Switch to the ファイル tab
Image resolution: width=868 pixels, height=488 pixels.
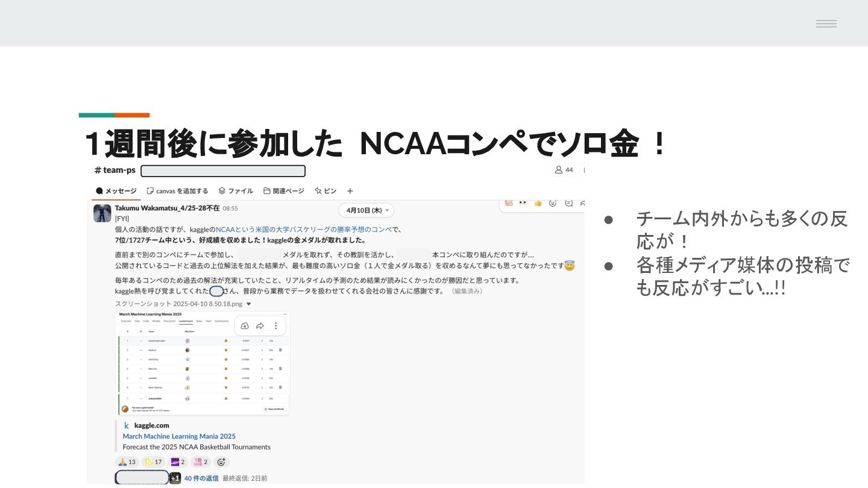(236, 191)
